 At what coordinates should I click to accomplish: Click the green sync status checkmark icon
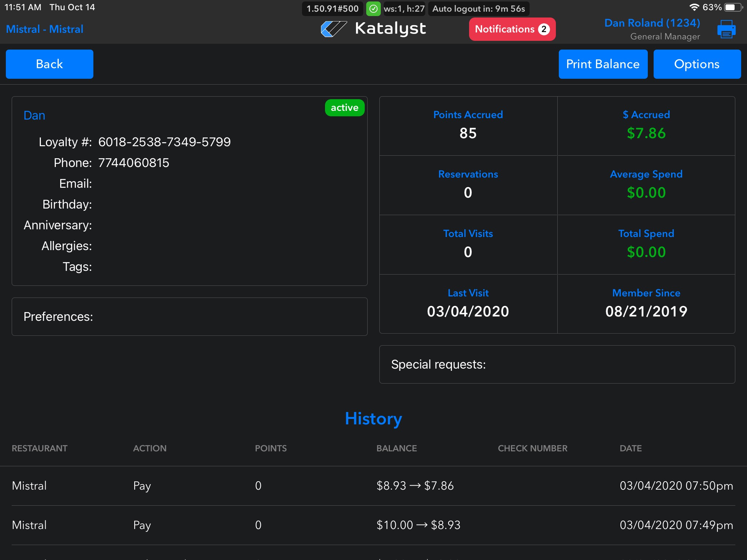(373, 9)
